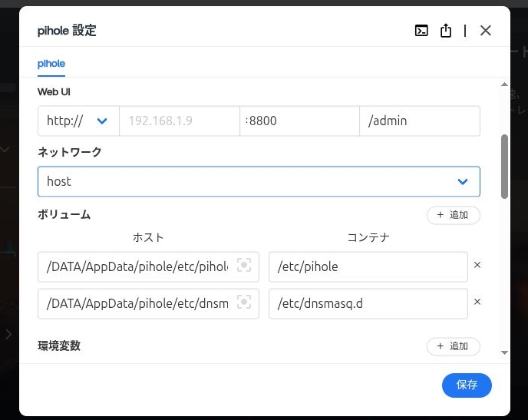Click the vertical scrollbar thumb

click(x=504, y=167)
